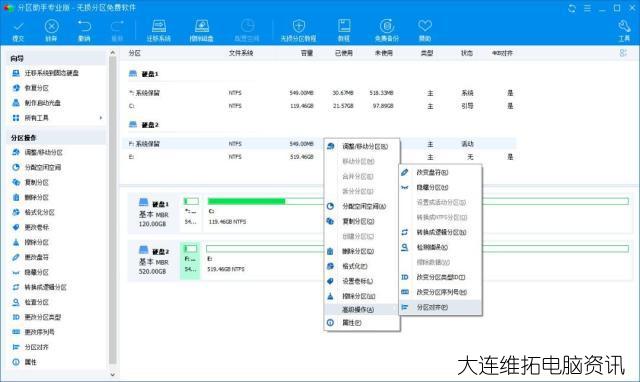Viewport: 640px width, 382px height.
Task: Choose 调整/移动分区(R) in the context menu
Action: point(362,147)
